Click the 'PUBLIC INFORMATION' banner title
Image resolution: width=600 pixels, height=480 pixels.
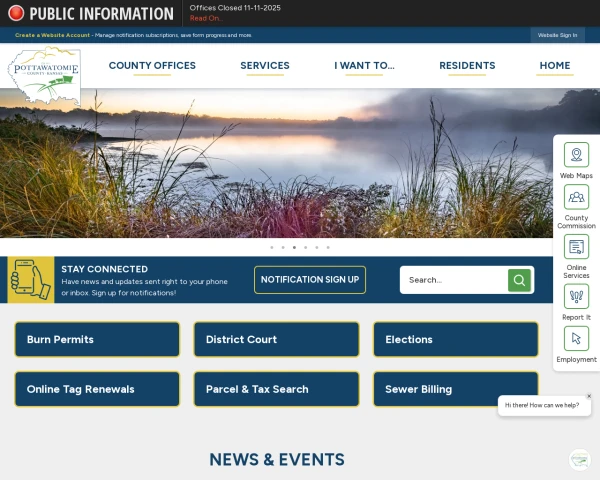pyautogui.click(x=101, y=14)
